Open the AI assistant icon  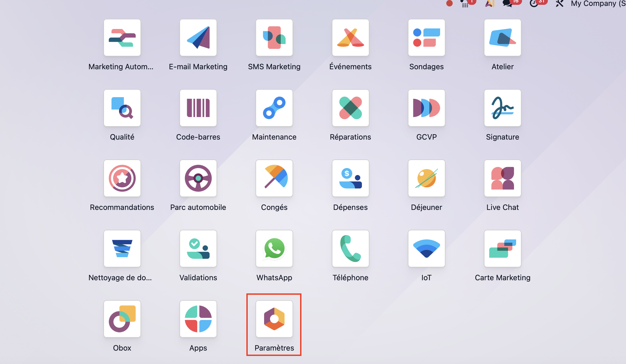pos(489,4)
